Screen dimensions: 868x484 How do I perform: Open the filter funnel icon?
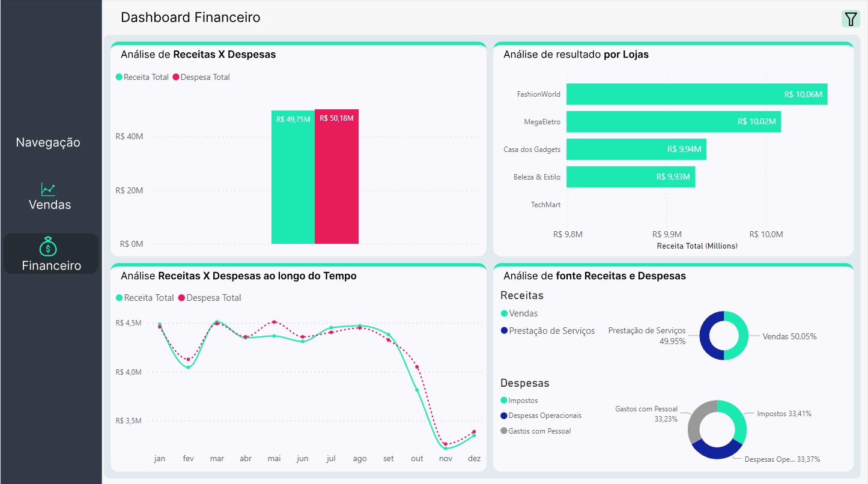click(851, 19)
